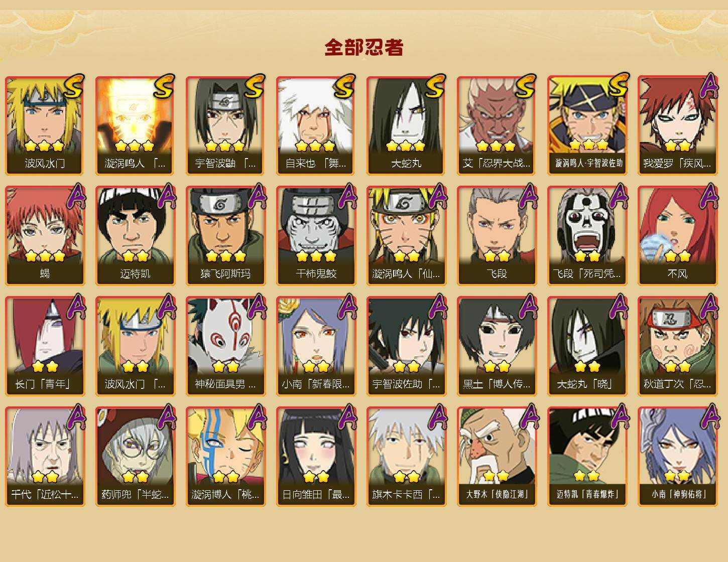The image size is (728, 562).
Task: Select the 药师兜「半蛇… card
Action: pos(135,457)
